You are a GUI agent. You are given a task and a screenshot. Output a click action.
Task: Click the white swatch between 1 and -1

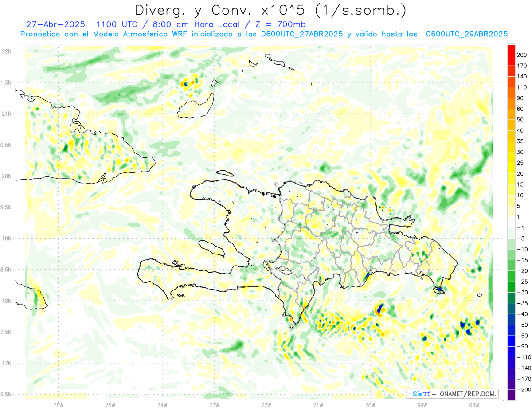click(511, 222)
